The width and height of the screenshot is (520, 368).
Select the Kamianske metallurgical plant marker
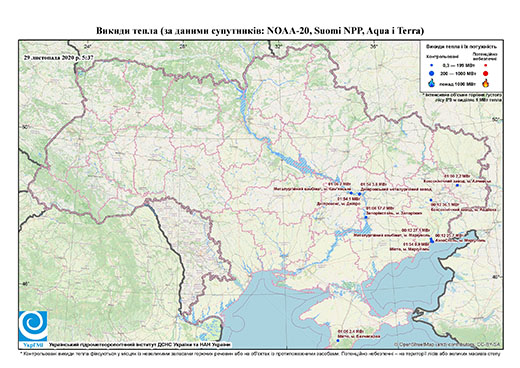(x=351, y=193)
